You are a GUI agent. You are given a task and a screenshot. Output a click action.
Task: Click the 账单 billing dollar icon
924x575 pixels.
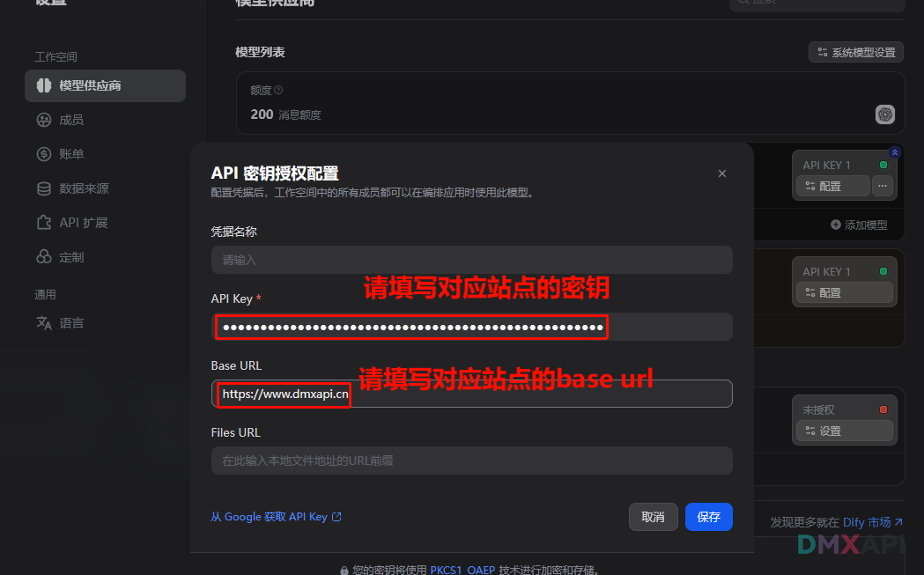click(44, 154)
